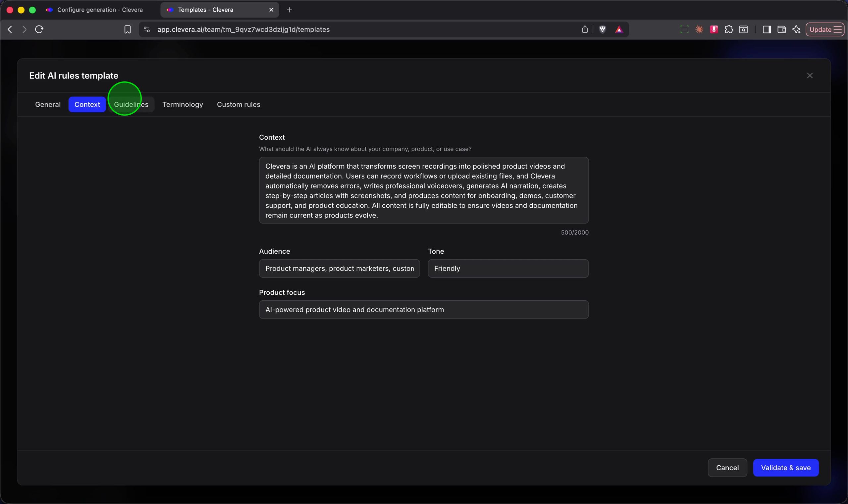This screenshot has width=848, height=504.
Task: Go to the Custom rules tab
Action: pyautogui.click(x=238, y=104)
